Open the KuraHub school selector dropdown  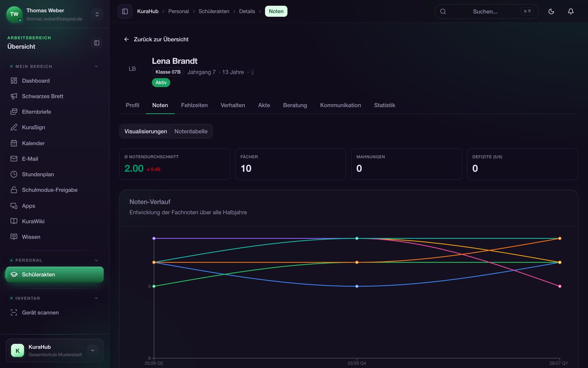[92, 350]
